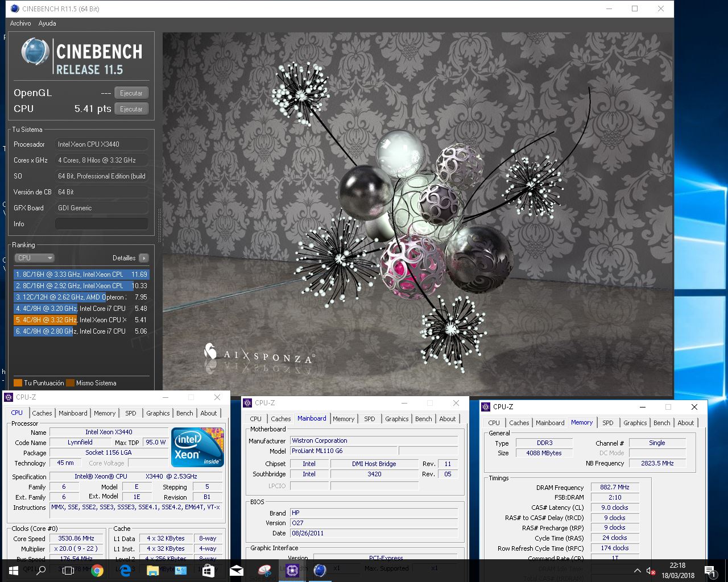The width and height of the screenshot is (728, 582).
Task: Open the Action Center notification icon
Action: [x=710, y=571]
